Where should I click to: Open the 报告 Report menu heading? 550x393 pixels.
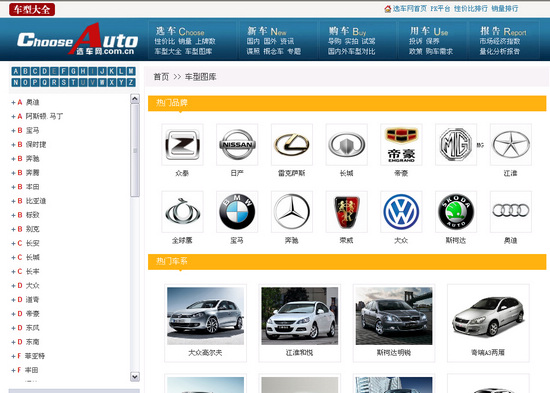503,31
